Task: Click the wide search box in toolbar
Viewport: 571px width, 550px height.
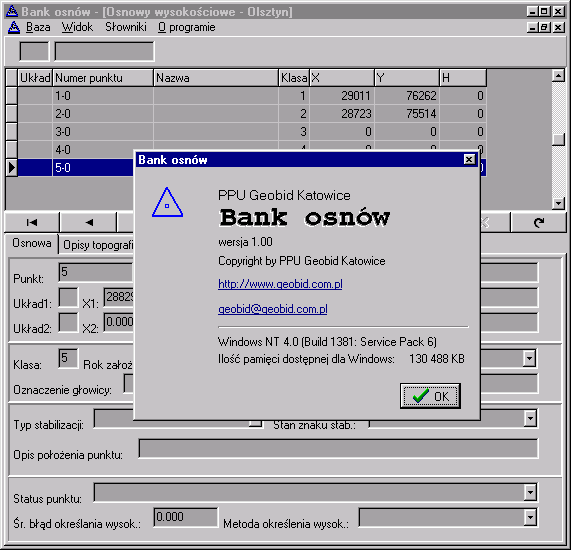Action: [104, 51]
